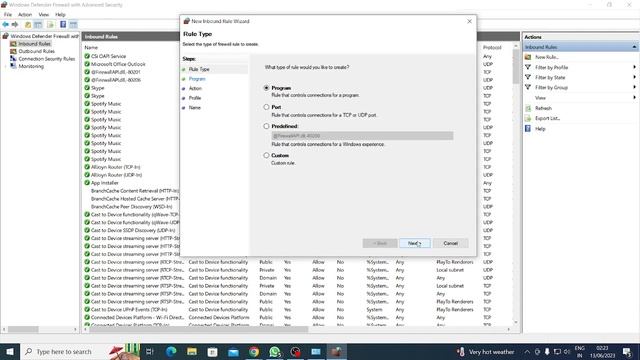Viewport: 640px width, 360px height.
Task: Open Microsoft Edge from the taskbar
Action: [x=171, y=351]
